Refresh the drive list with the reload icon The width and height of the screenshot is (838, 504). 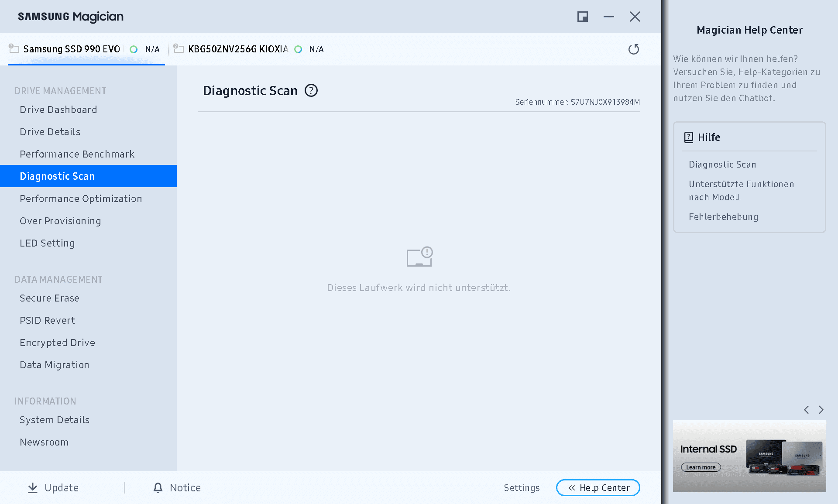[634, 49]
